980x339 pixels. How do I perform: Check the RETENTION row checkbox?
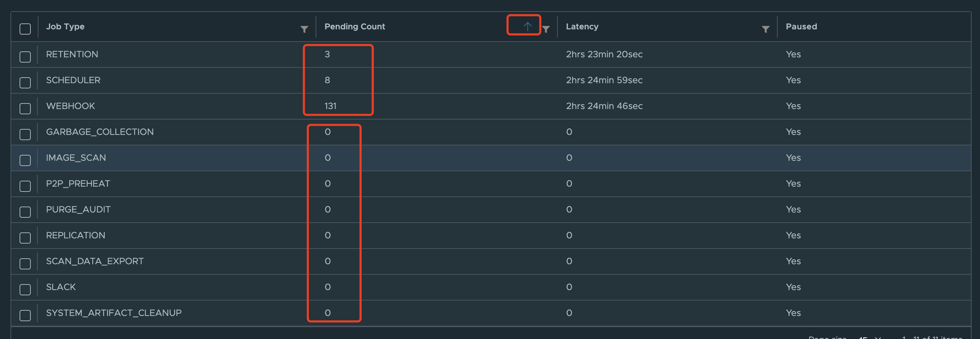25,56
